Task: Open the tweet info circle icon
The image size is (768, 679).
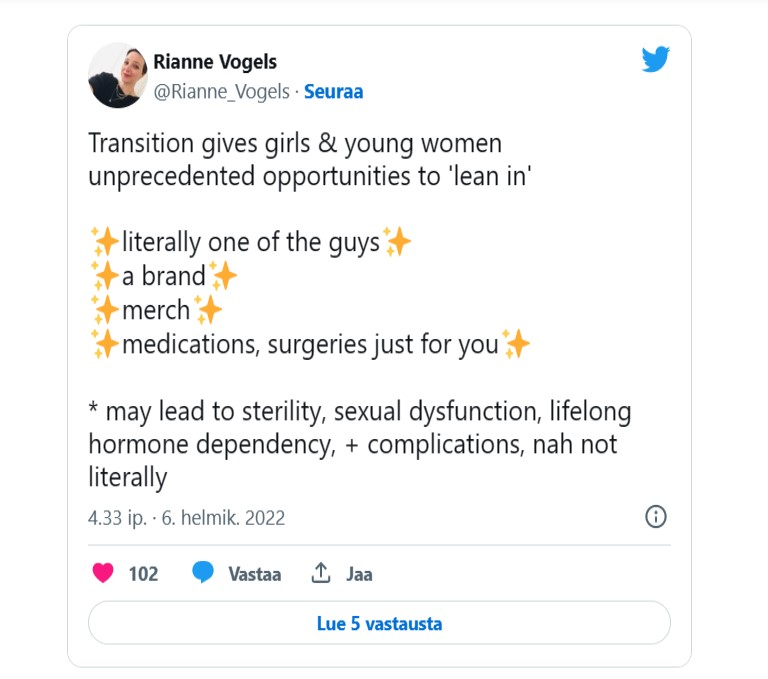Action: 656,517
